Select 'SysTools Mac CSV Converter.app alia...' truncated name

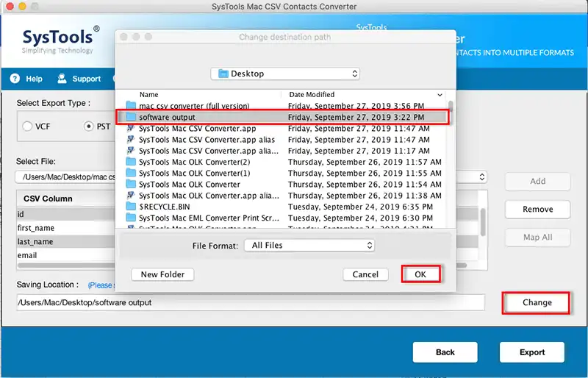pyautogui.click(x=209, y=151)
